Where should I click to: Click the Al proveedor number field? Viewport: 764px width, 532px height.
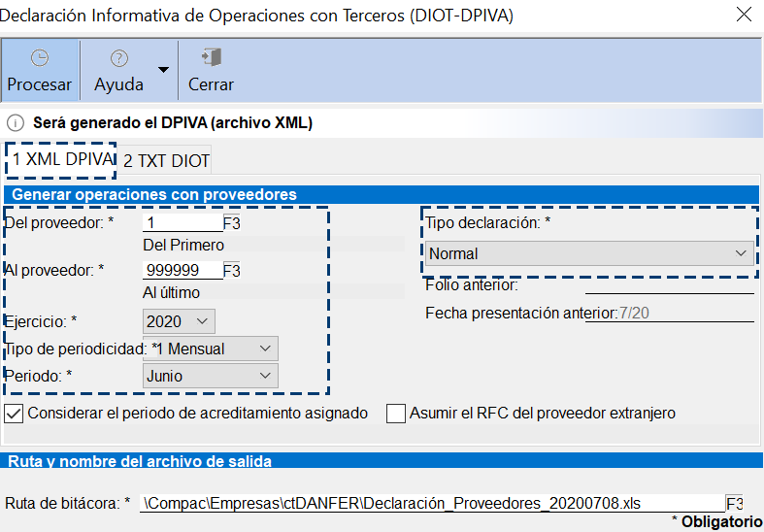pos(183,270)
